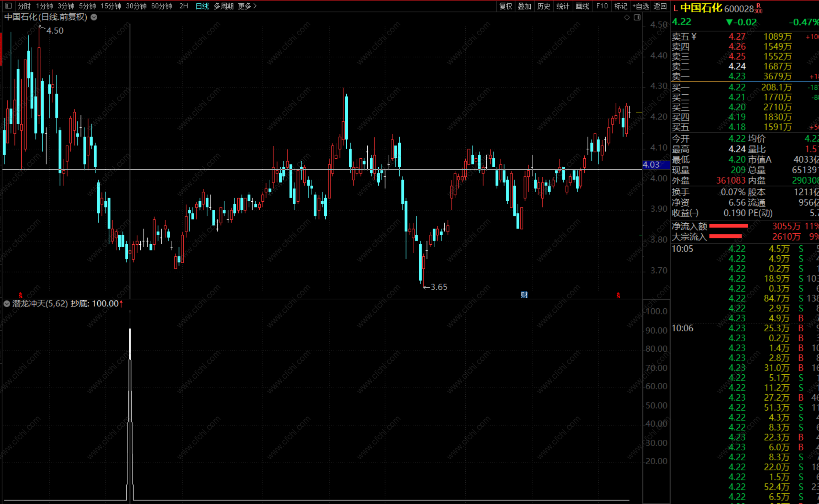
Task: Click the L icon before 中国石化 title
Action: click(675, 8)
